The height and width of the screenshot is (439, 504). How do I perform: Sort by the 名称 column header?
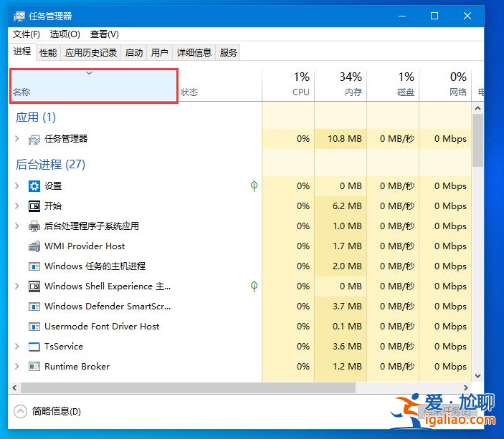click(x=93, y=86)
